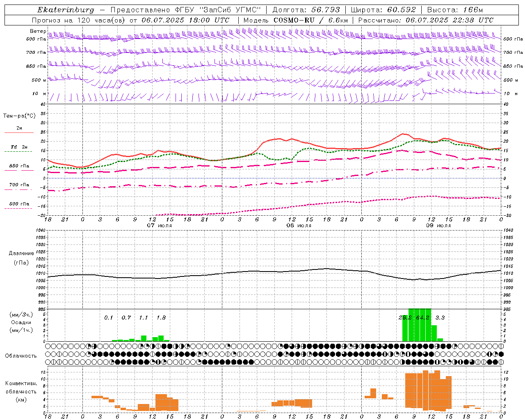
Task: Click the 07 июля date label
Action: 160,226
